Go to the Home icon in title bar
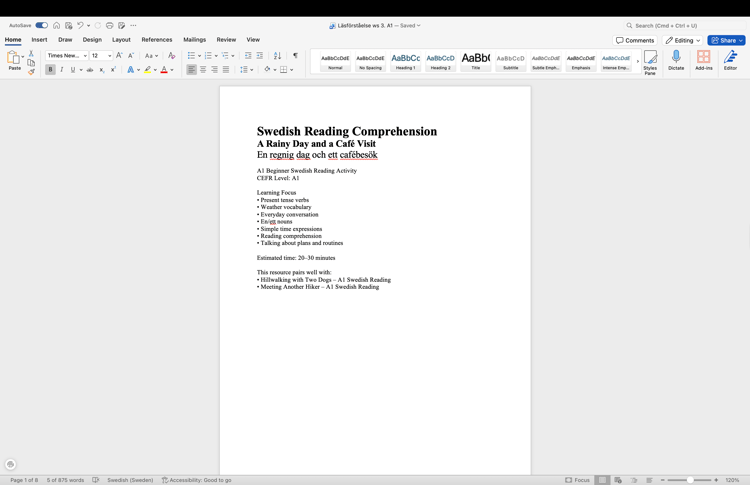Screen dimensions: 750x485 (x=56, y=25)
